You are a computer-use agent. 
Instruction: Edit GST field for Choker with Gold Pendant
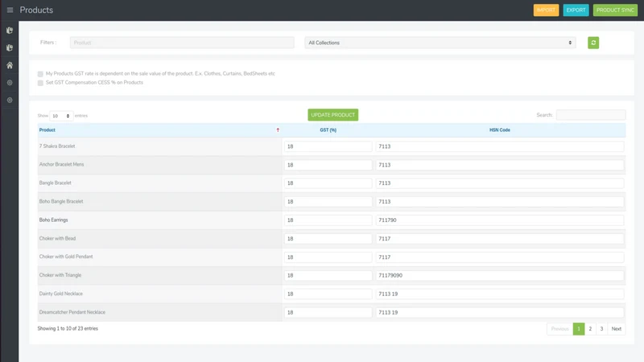pos(328,257)
